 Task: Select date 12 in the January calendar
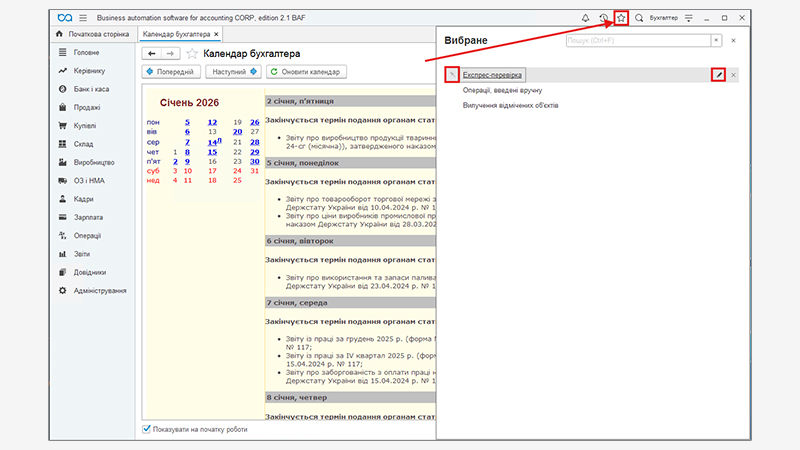click(x=212, y=122)
